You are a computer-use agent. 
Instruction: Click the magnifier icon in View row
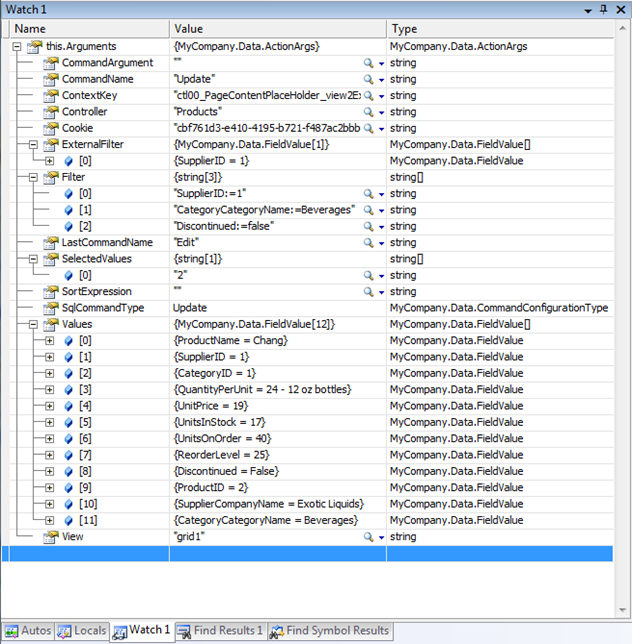click(x=369, y=537)
